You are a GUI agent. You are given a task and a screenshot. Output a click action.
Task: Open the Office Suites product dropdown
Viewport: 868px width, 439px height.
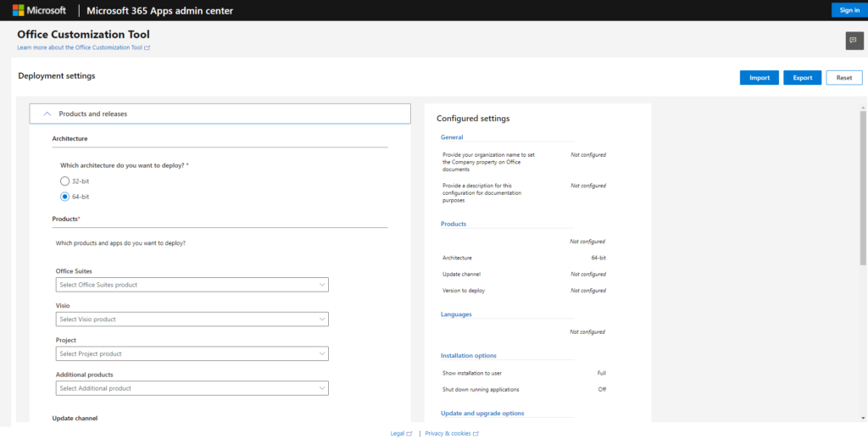[192, 285]
